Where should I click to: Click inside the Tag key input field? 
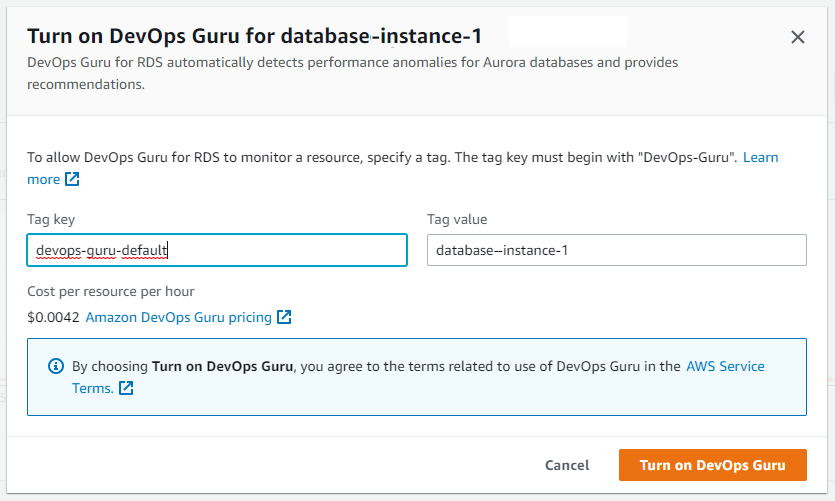tap(280, 250)
